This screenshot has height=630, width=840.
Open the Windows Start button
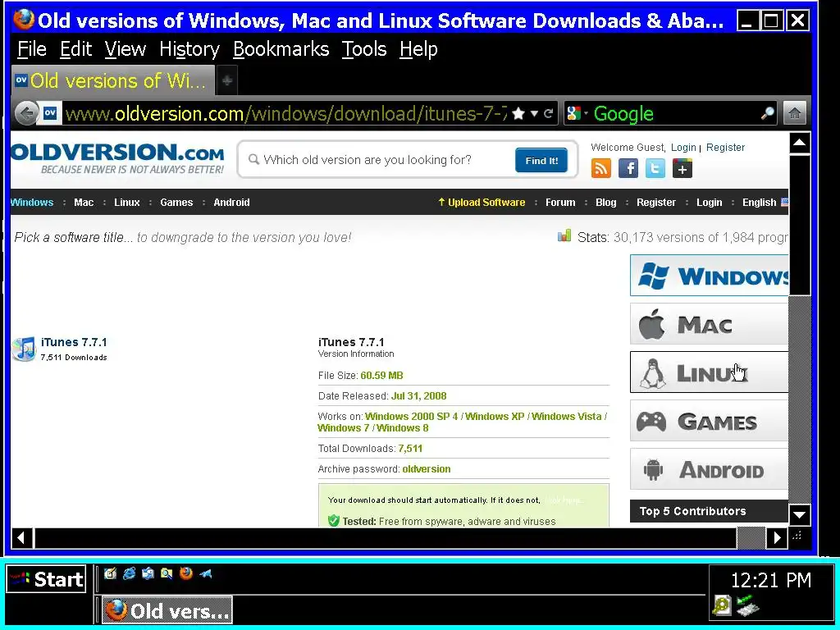pyautogui.click(x=46, y=579)
